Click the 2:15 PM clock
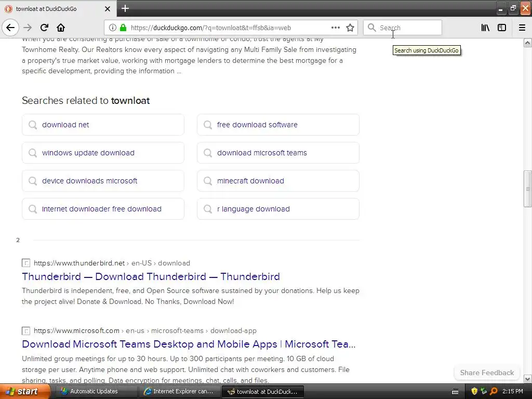 pos(513,392)
